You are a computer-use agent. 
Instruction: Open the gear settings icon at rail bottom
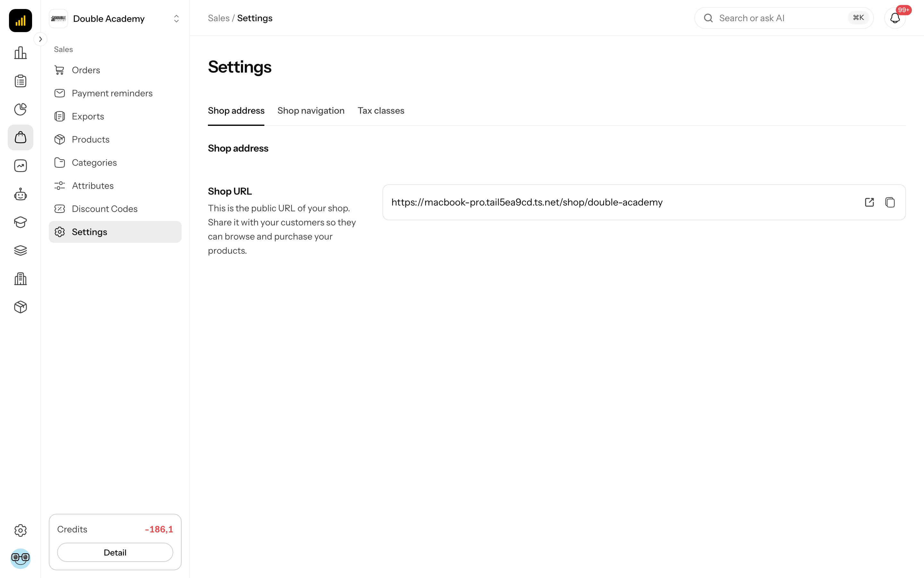(x=20, y=530)
